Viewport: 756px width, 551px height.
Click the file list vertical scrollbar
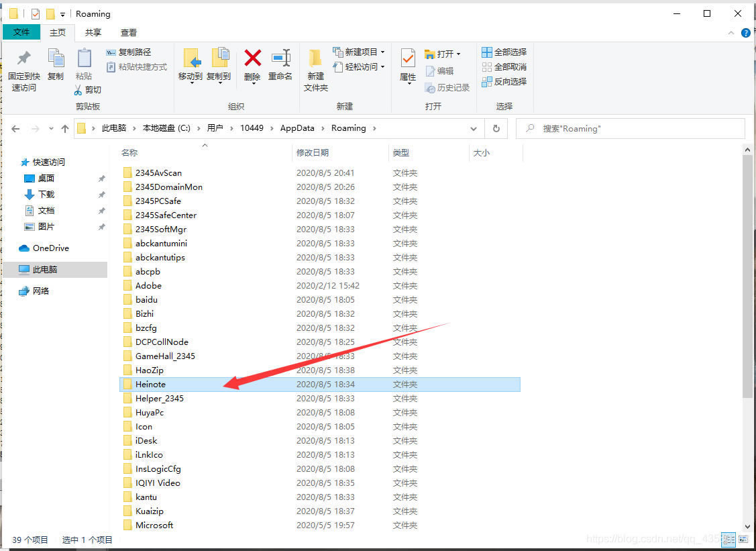point(747,277)
